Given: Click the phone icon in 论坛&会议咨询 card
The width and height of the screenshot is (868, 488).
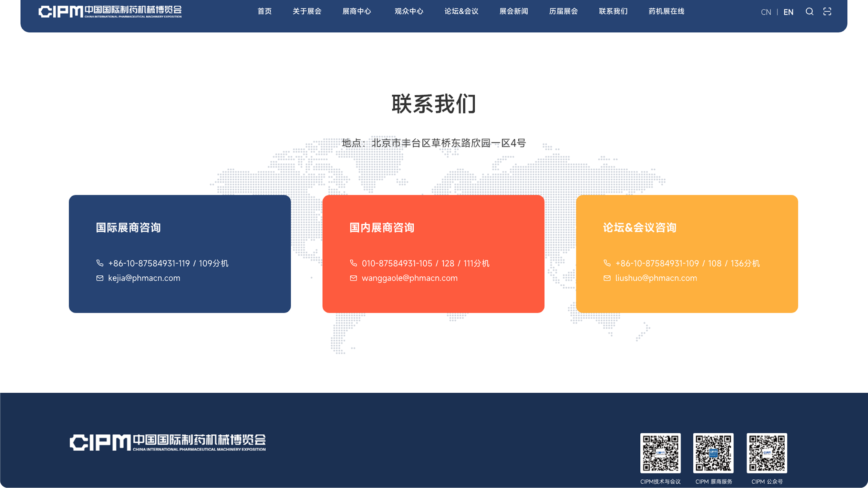Looking at the screenshot, I should tap(608, 263).
